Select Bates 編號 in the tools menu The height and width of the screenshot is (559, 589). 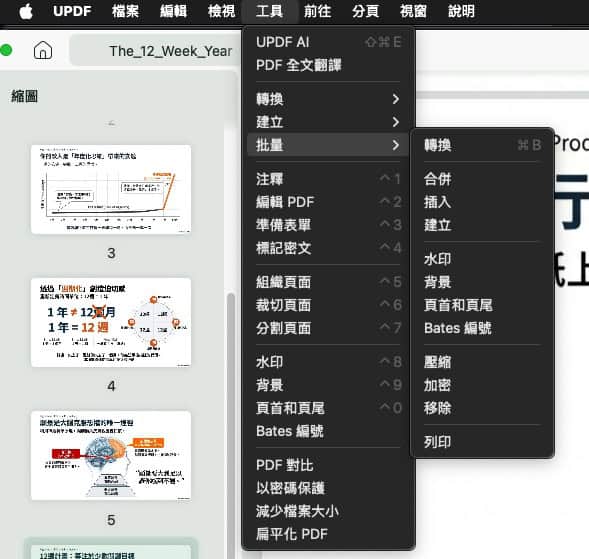pyautogui.click(x=328, y=431)
